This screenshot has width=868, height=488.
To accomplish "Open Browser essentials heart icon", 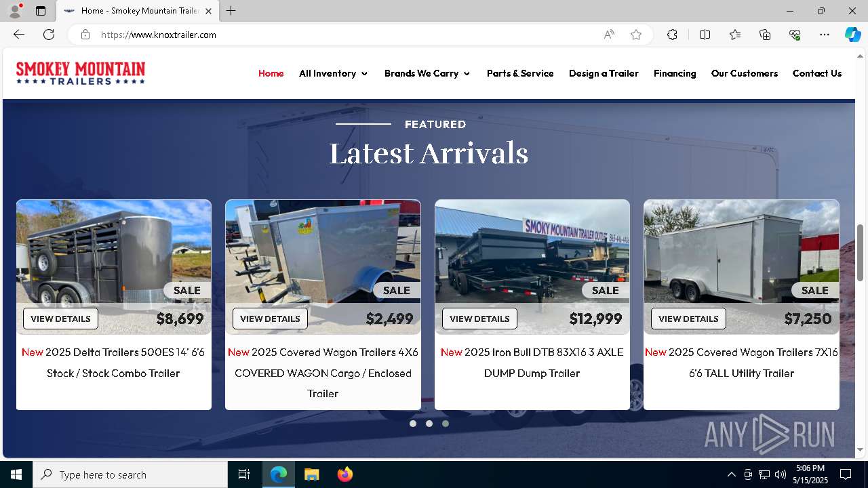I will coord(795,35).
